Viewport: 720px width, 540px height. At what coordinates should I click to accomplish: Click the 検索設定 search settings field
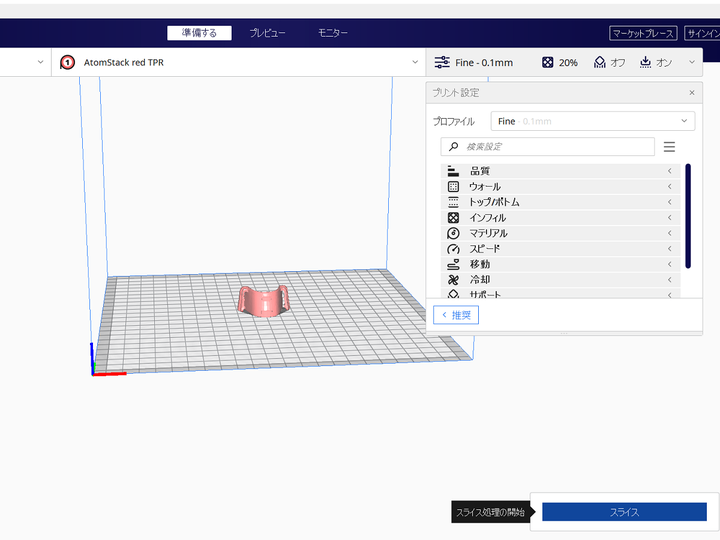click(x=547, y=147)
